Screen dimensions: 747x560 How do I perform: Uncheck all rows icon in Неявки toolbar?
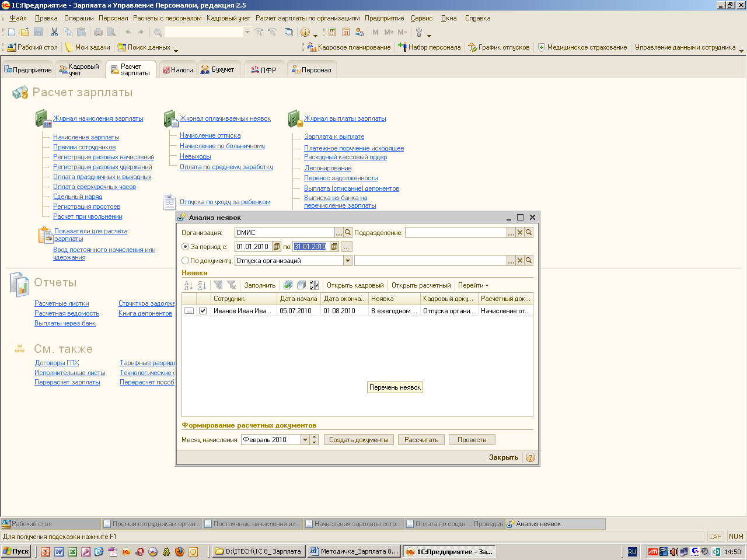(301, 285)
